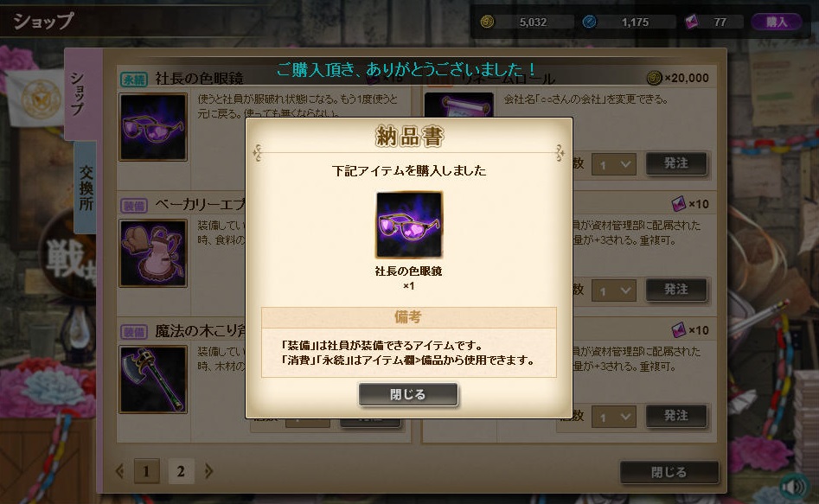Expand the second row quantity dropdown
Image resolution: width=819 pixels, height=504 pixels.
click(614, 290)
